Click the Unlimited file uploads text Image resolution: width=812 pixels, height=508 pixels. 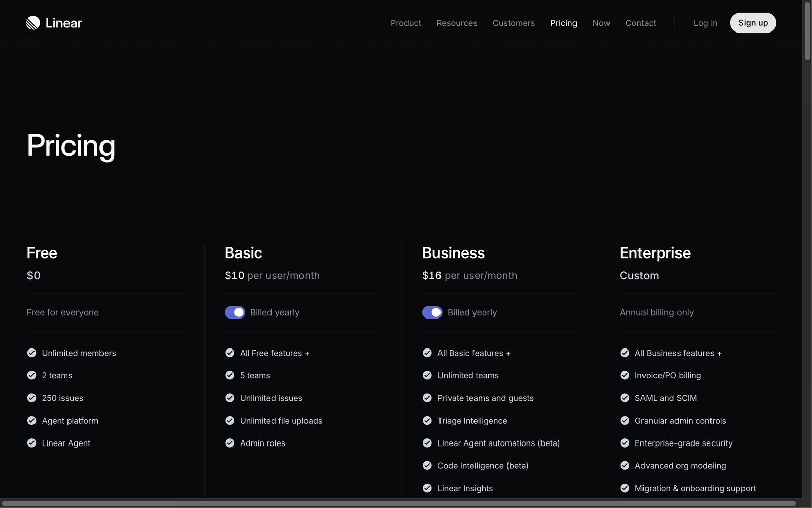tap(281, 421)
